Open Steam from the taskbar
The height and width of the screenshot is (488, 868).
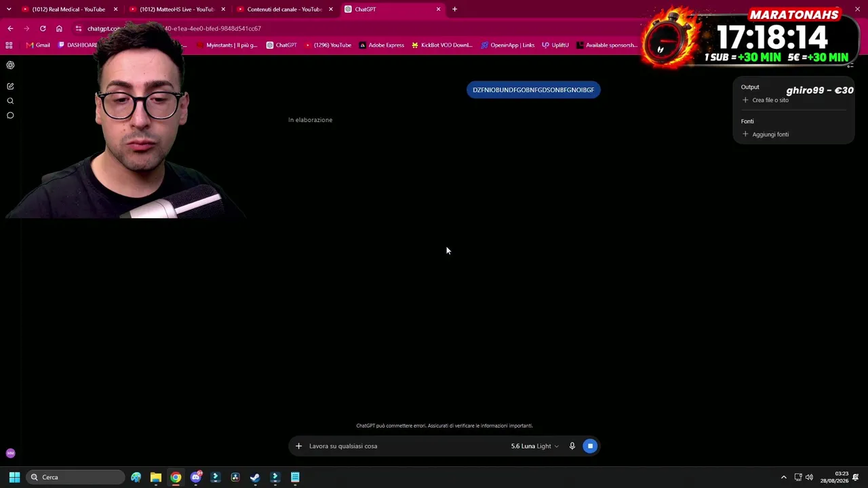[x=255, y=477]
